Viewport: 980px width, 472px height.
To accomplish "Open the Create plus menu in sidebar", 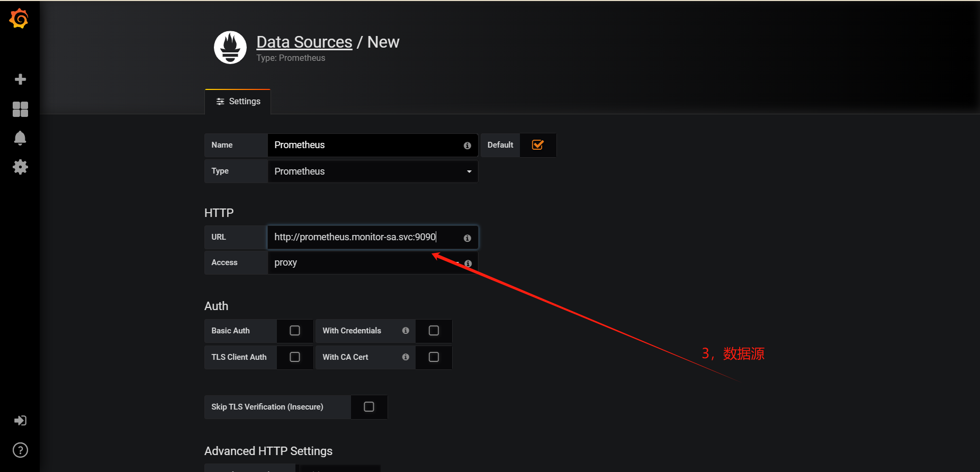I will pos(20,79).
